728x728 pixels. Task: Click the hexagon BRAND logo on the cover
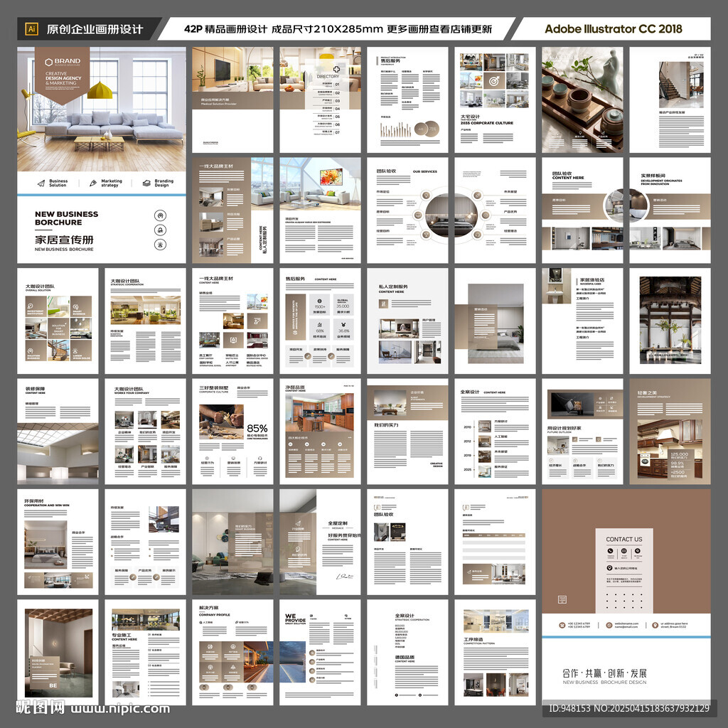tap(63, 61)
